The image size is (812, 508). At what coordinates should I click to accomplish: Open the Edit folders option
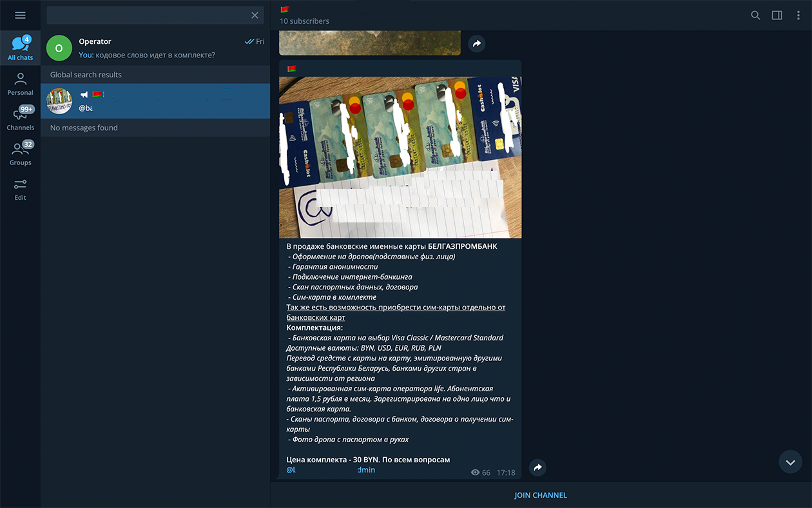[x=20, y=189]
